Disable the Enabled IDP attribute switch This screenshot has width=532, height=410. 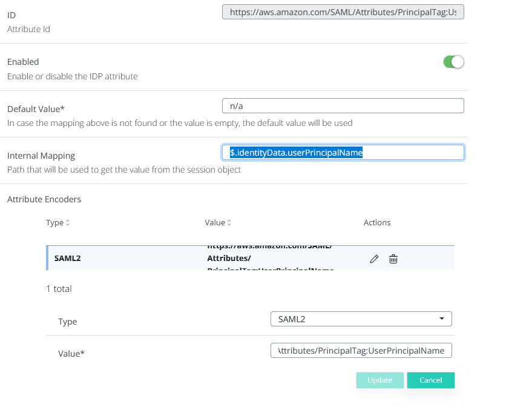(453, 62)
